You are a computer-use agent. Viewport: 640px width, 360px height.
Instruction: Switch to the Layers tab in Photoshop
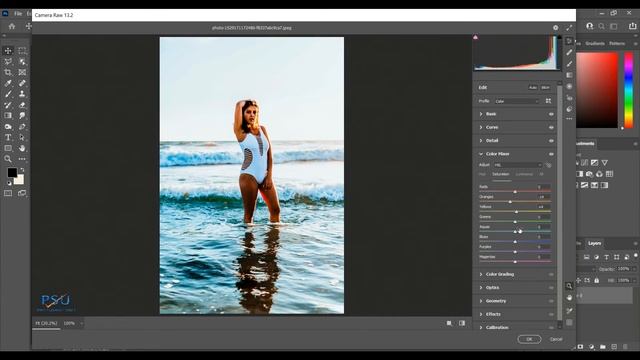click(594, 243)
